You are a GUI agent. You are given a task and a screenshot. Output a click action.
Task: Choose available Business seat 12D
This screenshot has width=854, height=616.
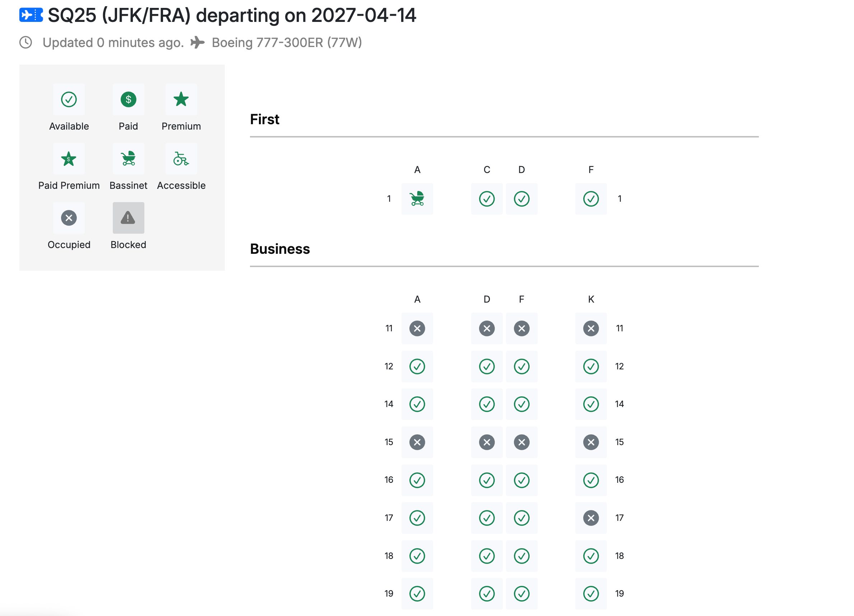487,367
